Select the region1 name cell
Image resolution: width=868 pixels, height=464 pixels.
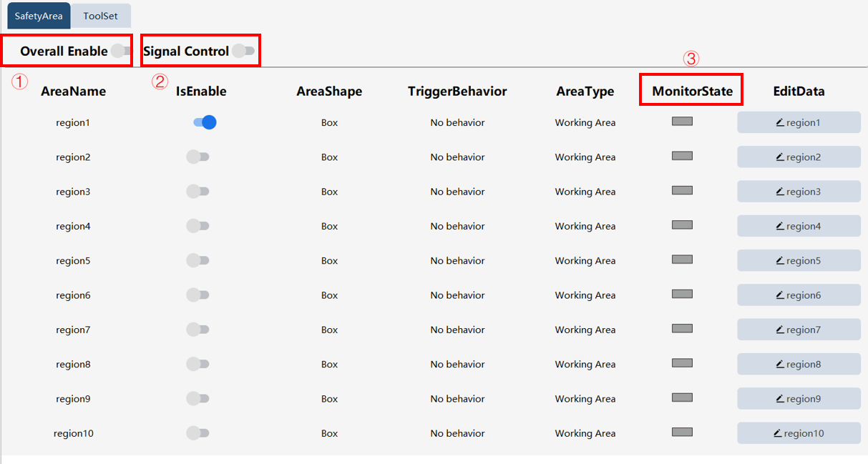click(x=73, y=122)
